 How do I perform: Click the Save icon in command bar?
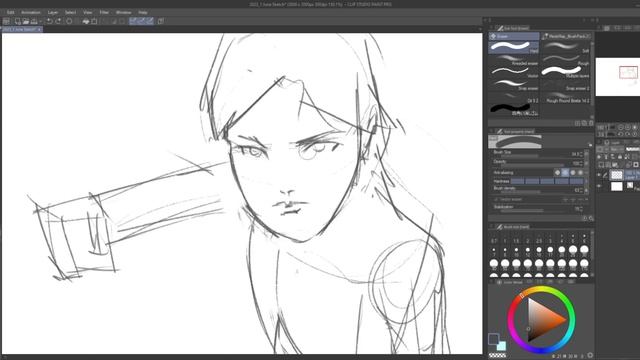(x=34, y=21)
